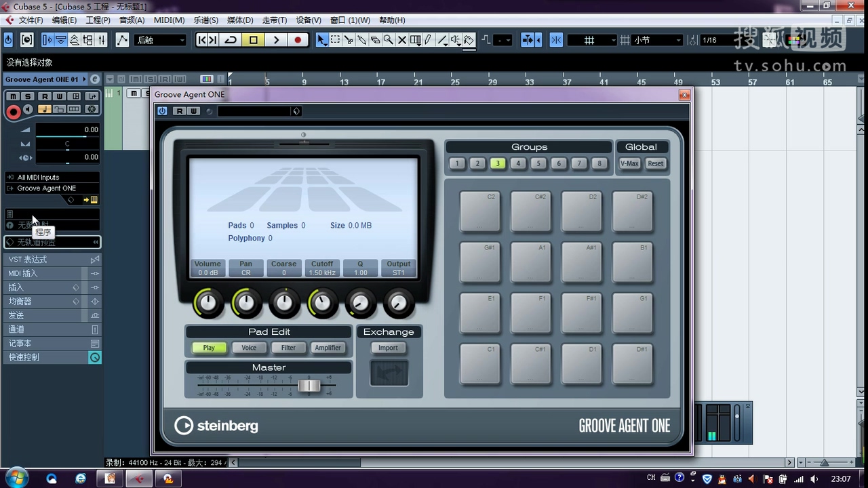Trigger the A1 drum pad
868x488 pixels.
[531, 262]
